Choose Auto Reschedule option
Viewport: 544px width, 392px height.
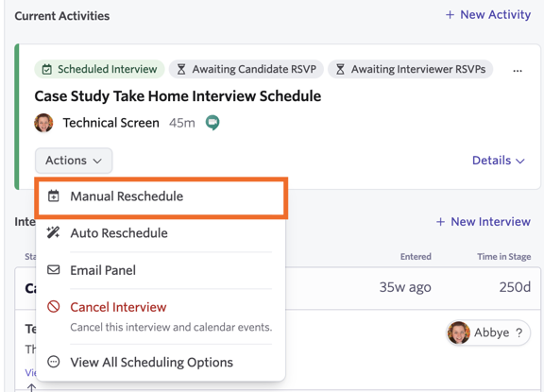161,233
